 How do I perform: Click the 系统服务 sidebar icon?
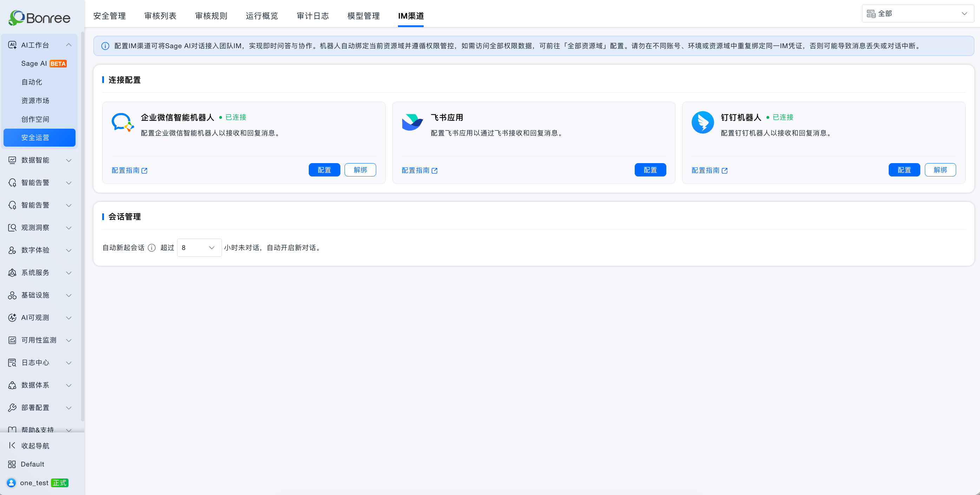pos(12,272)
